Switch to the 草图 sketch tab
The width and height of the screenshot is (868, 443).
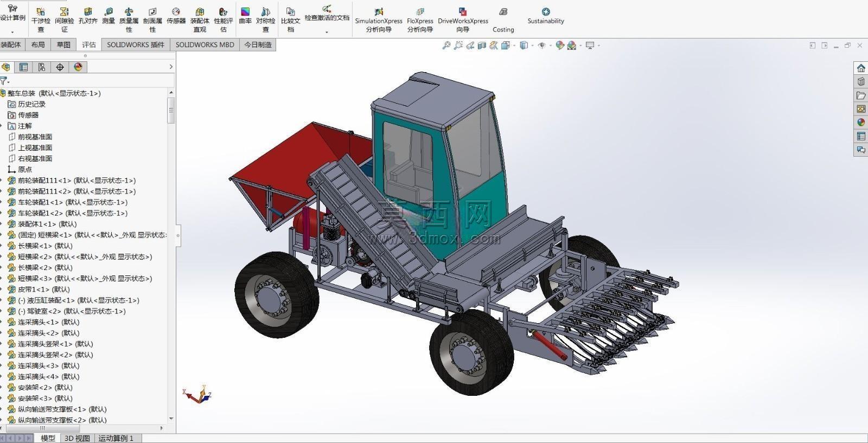click(x=63, y=44)
